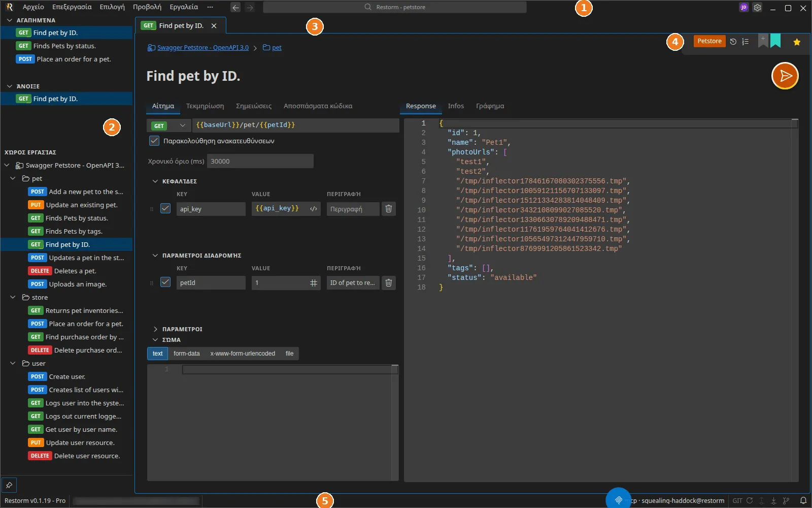Screen dimensions: 812x508
Task: Click the Swagger Petstore - OpenAPI 3.0 breadcrumb link
Action: click(x=203, y=48)
